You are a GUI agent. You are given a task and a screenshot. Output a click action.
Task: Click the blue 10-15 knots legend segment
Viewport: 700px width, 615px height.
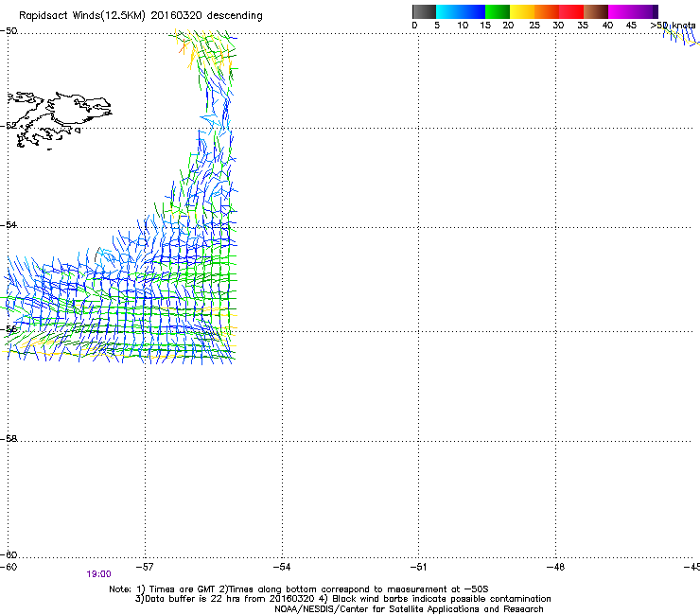click(473, 11)
